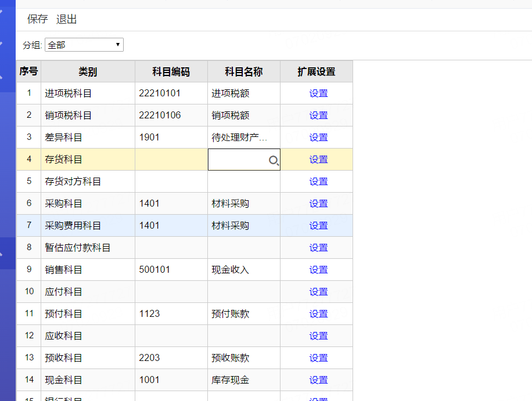Open 设置 link for 预收科目 row
Image resolution: width=532 pixels, height=401 pixels.
318,357
